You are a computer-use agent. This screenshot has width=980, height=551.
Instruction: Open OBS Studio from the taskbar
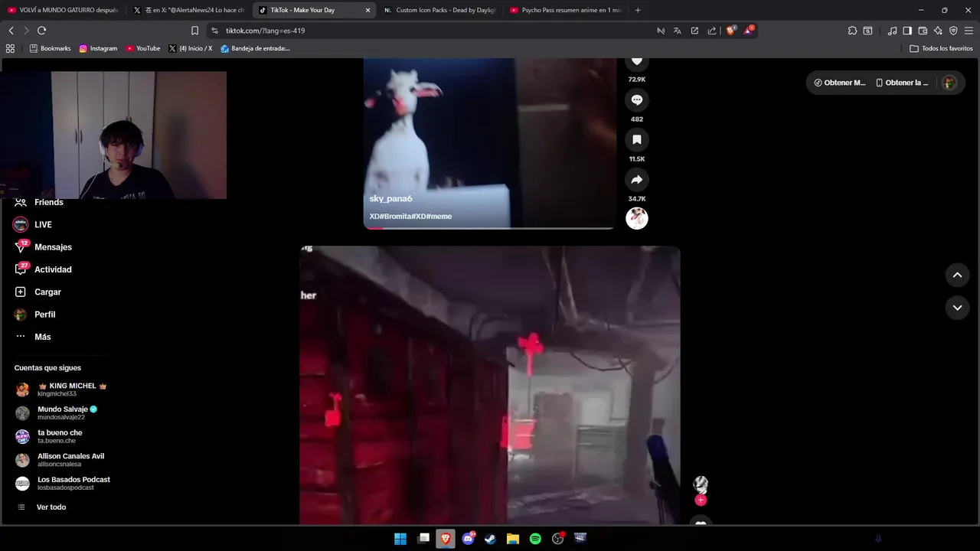coord(558,539)
